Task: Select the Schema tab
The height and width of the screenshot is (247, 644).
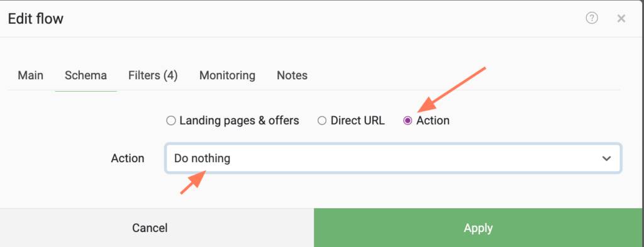Action: click(86, 75)
